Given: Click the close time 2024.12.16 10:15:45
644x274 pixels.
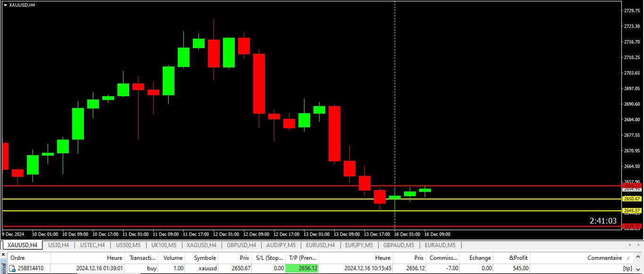Looking at the screenshot, I should [368, 268].
